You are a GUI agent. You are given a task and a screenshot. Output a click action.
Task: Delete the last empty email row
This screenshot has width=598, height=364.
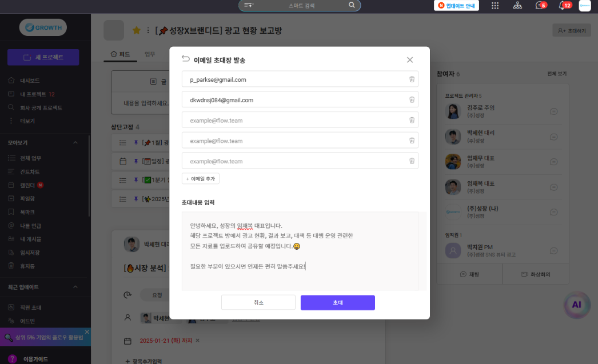pos(412,161)
